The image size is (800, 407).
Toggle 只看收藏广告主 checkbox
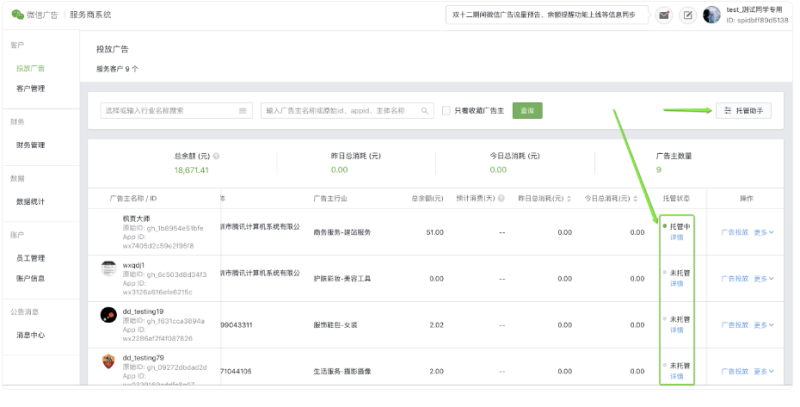coord(446,111)
